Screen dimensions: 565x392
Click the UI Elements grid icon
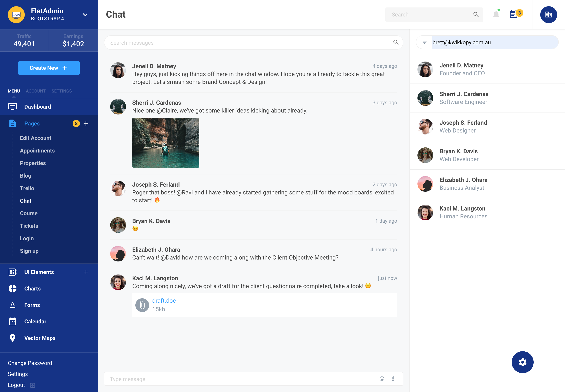13,272
